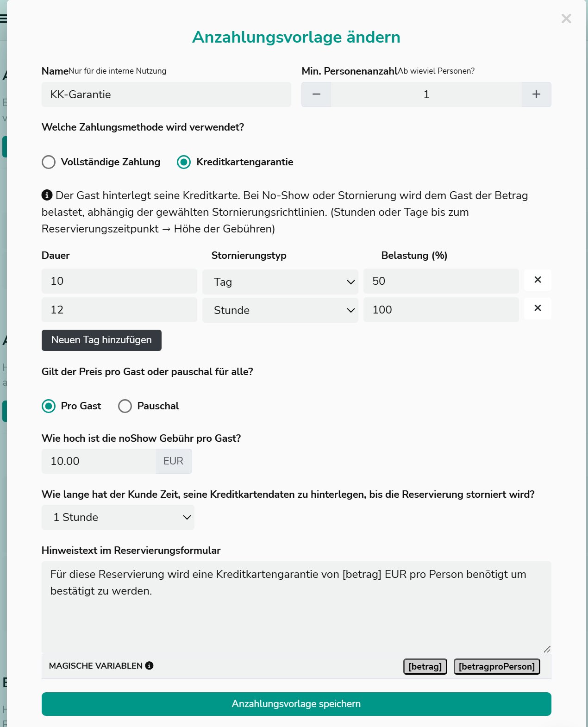Image resolution: width=588 pixels, height=727 pixels.
Task: Select Vollständige Zahlung radio option
Action: [x=49, y=162]
